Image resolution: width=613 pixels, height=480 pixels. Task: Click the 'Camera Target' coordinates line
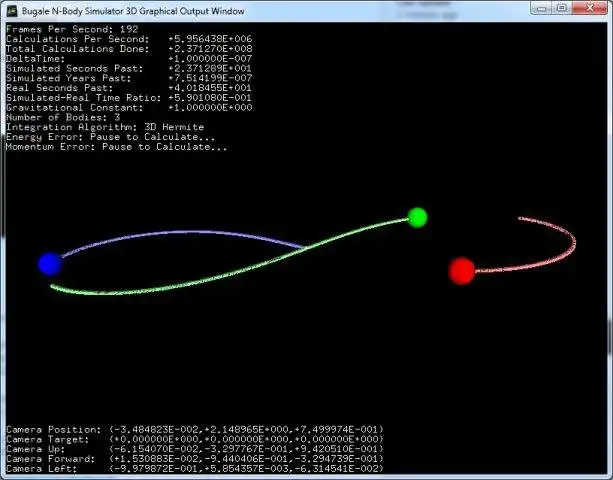click(195, 439)
